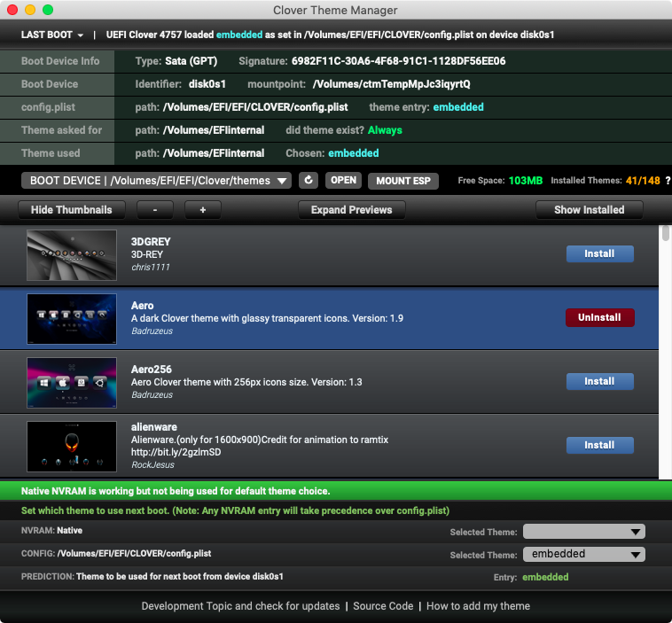Open the CONFIG Selected Theme dropdown showing embedded

pyautogui.click(x=584, y=554)
